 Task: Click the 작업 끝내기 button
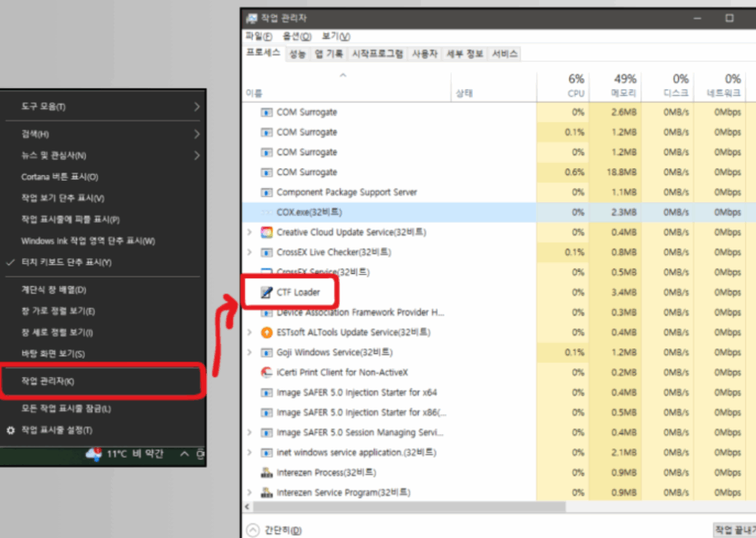(734, 531)
